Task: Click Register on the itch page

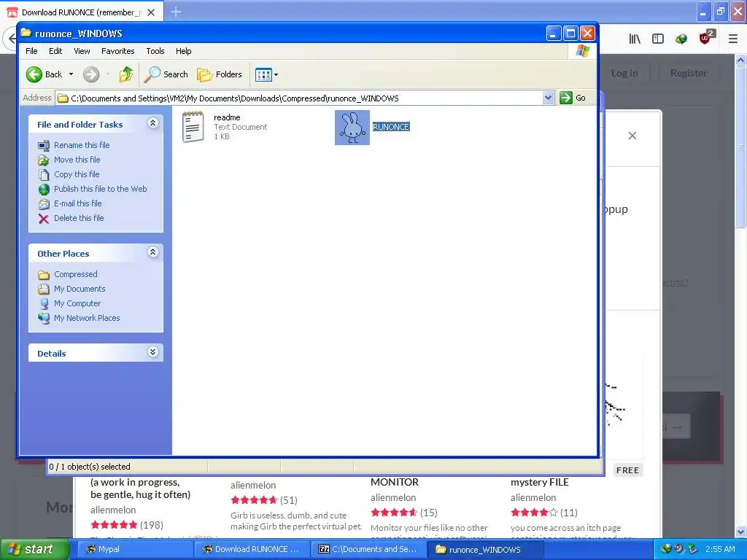Action: tap(689, 74)
